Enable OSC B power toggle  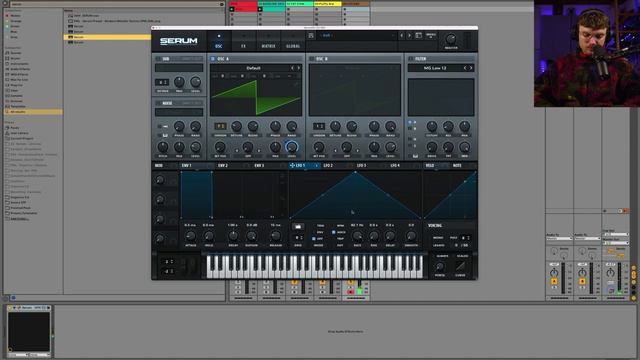pyautogui.click(x=311, y=59)
